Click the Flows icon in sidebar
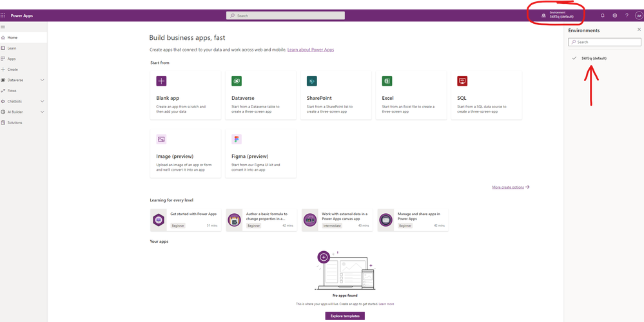 [3, 91]
